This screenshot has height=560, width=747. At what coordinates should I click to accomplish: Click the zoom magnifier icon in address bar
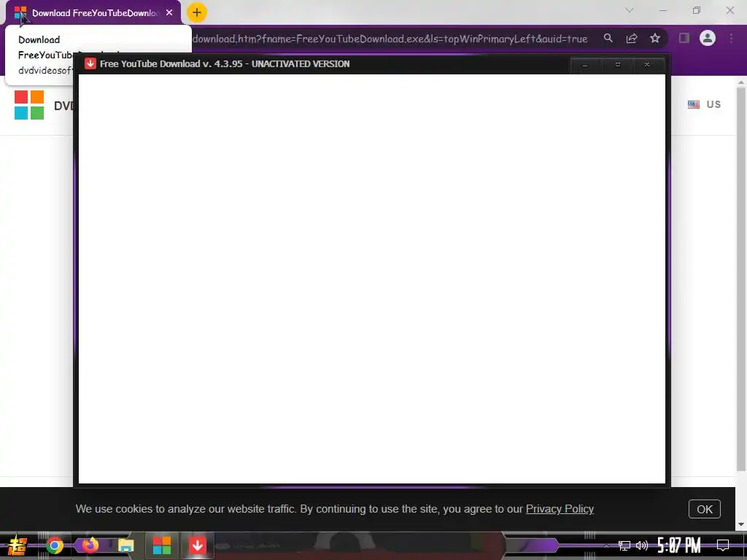608,38
